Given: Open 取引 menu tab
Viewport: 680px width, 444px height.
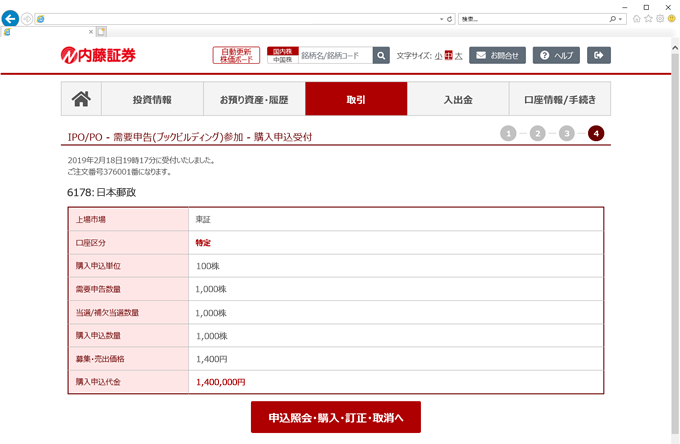Looking at the screenshot, I should tap(356, 99).
